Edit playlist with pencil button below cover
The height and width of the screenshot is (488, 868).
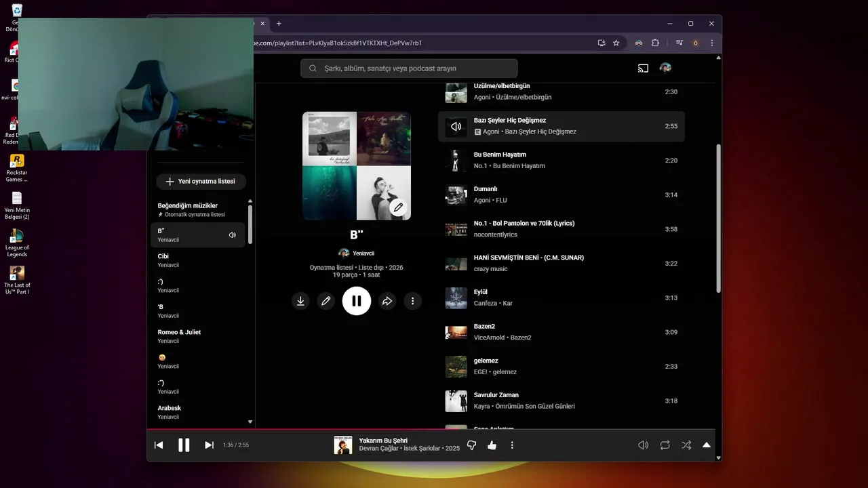[326, 301]
